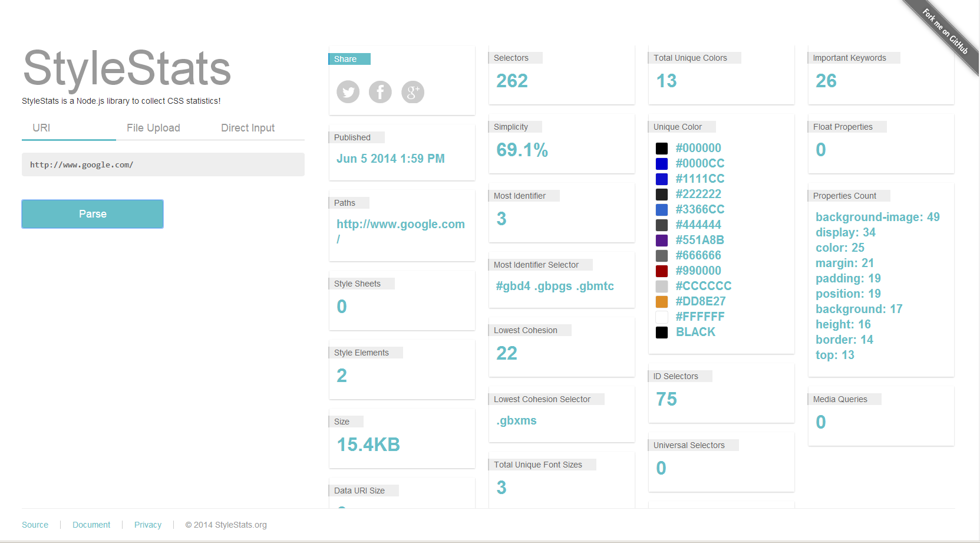Open the Fork me on GitHub ribbon
The height and width of the screenshot is (543, 980).
coord(945,32)
